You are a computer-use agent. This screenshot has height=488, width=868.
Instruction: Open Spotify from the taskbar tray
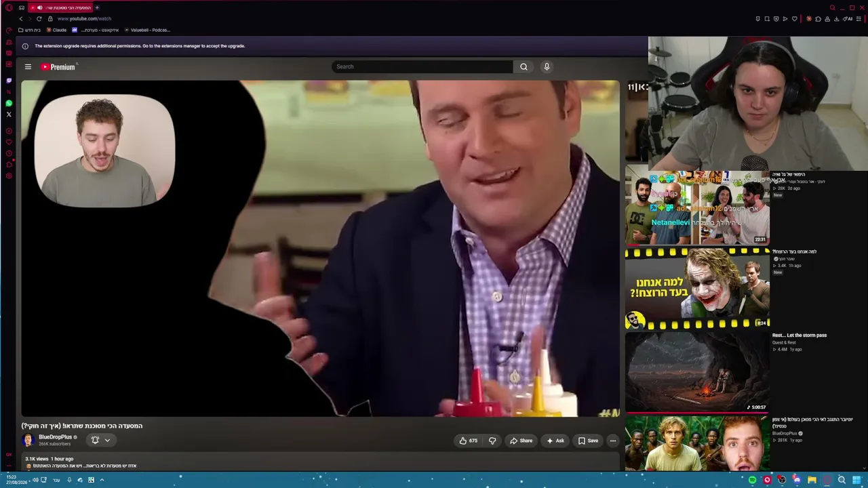752,480
